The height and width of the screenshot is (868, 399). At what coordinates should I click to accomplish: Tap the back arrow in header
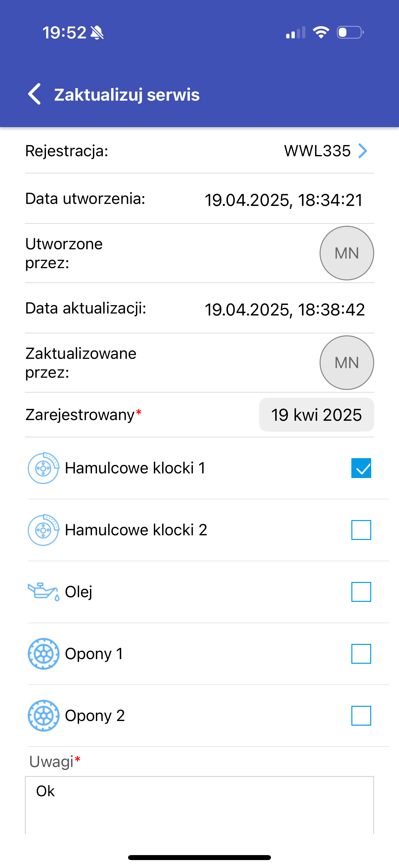tap(35, 94)
